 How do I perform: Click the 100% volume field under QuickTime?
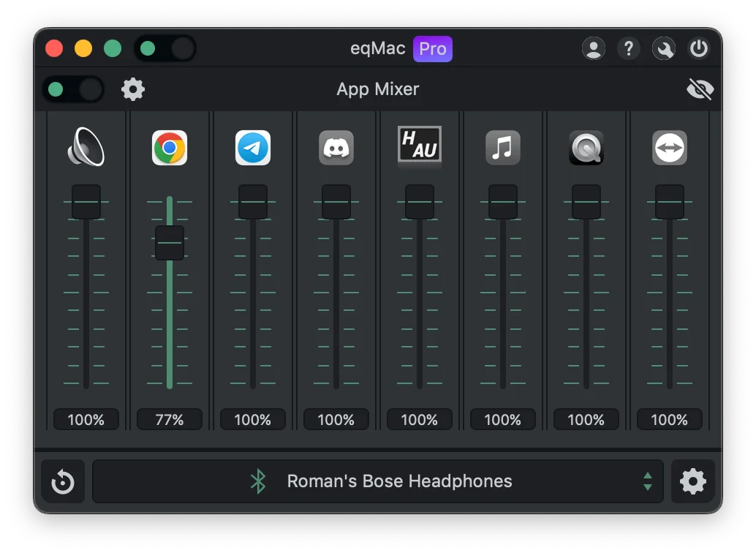(586, 419)
